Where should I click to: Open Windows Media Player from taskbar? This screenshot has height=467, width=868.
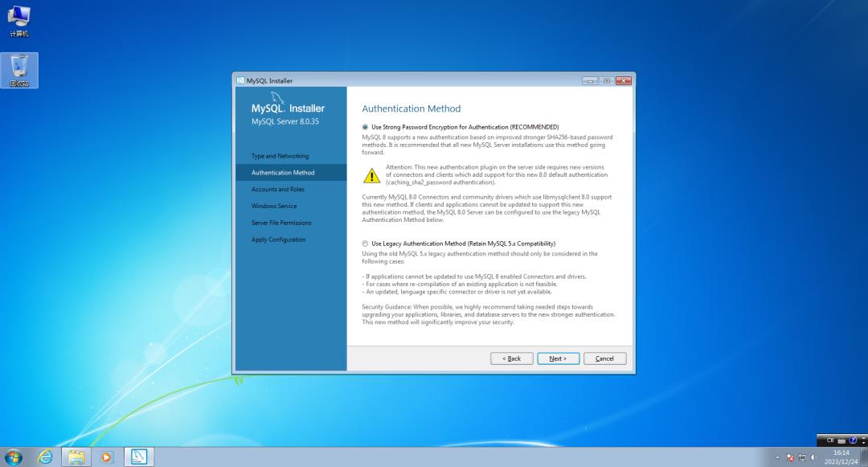point(106,457)
